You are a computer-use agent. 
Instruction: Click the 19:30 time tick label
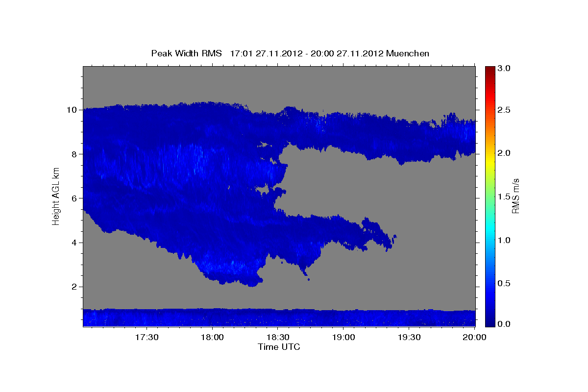[409, 338]
